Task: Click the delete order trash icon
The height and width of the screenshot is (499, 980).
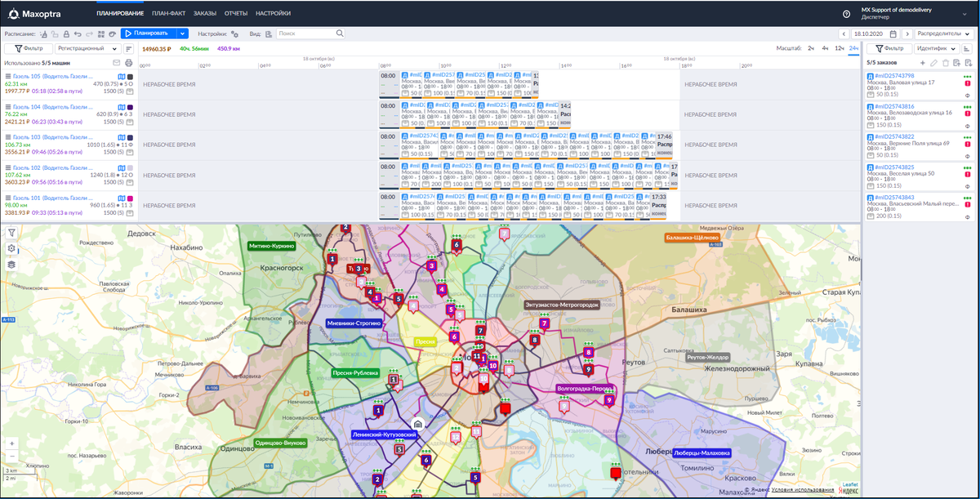Action: pyautogui.click(x=946, y=63)
